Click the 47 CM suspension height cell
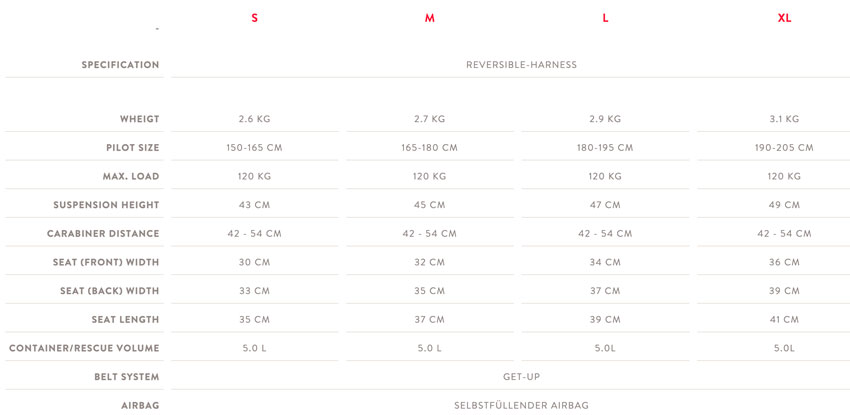850x415 pixels. coord(605,205)
